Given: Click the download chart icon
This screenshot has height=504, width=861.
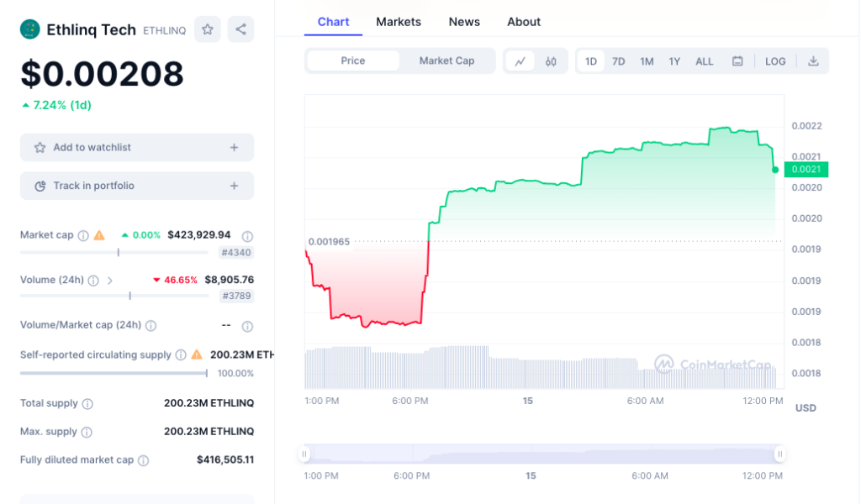Looking at the screenshot, I should click(813, 60).
